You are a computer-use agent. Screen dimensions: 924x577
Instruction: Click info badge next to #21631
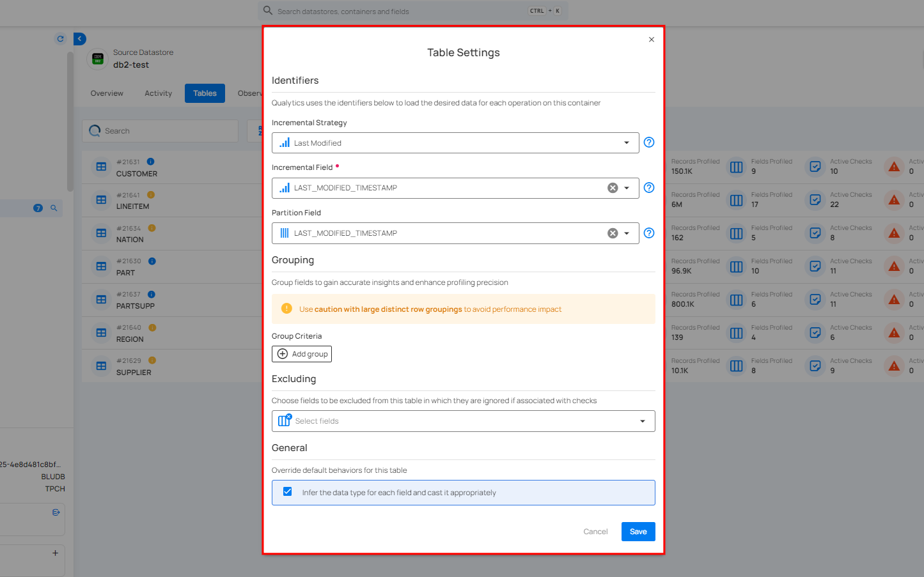click(x=151, y=162)
